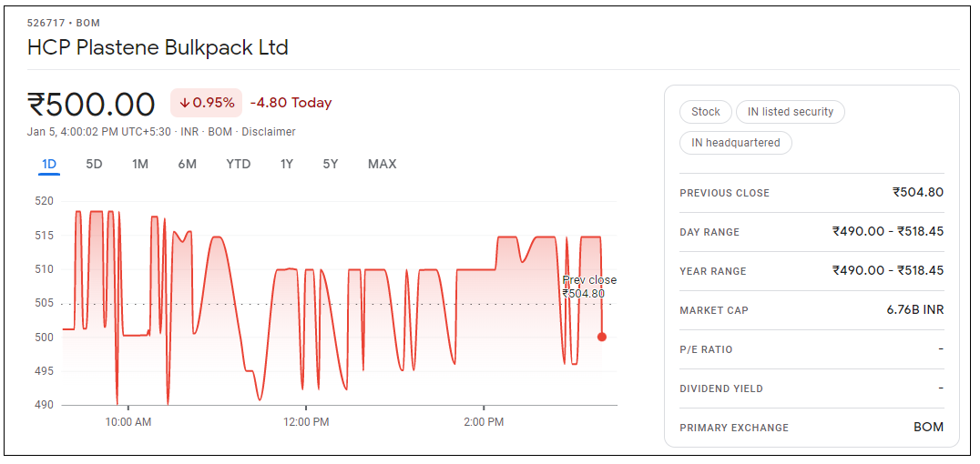Screen dimensions: 980x464
Task: Select the 1D time range tab
Action: click(49, 165)
